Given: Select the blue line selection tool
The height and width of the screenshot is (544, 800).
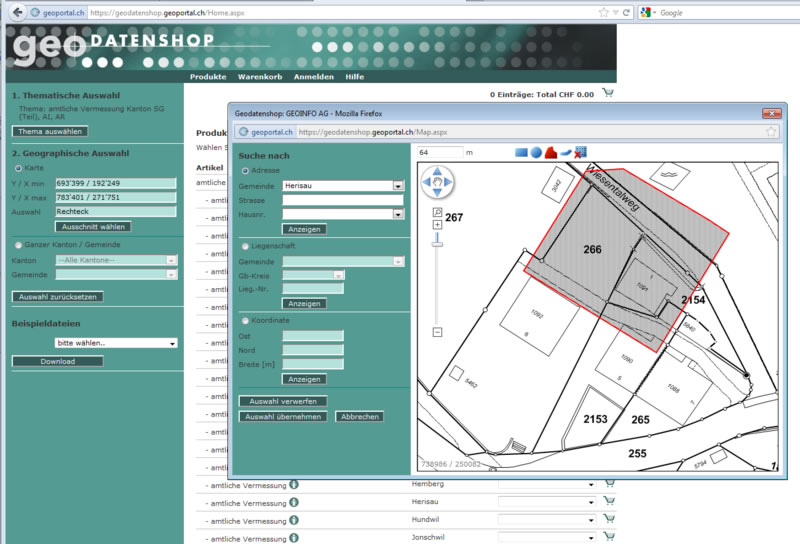Looking at the screenshot, I should coord(565,152).
